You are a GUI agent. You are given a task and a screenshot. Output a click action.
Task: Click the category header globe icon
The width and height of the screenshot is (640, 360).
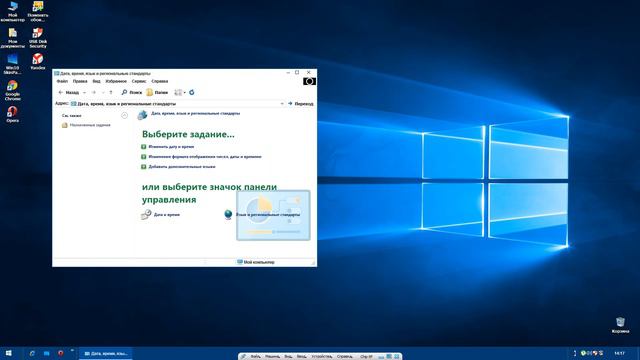pyautogui.click(x=142, y=115)
